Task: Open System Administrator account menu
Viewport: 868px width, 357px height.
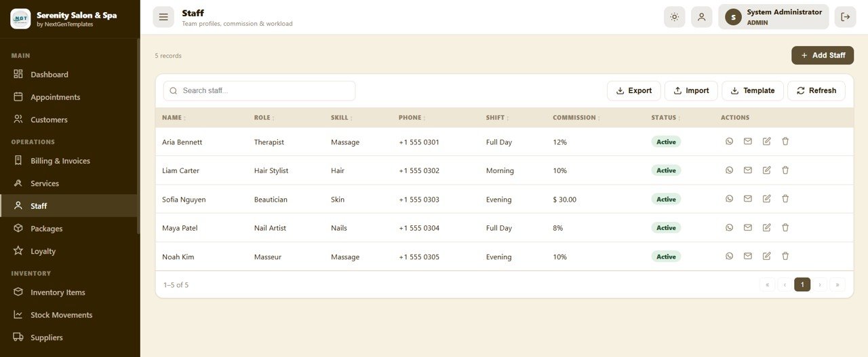Action: click(774, 17)
